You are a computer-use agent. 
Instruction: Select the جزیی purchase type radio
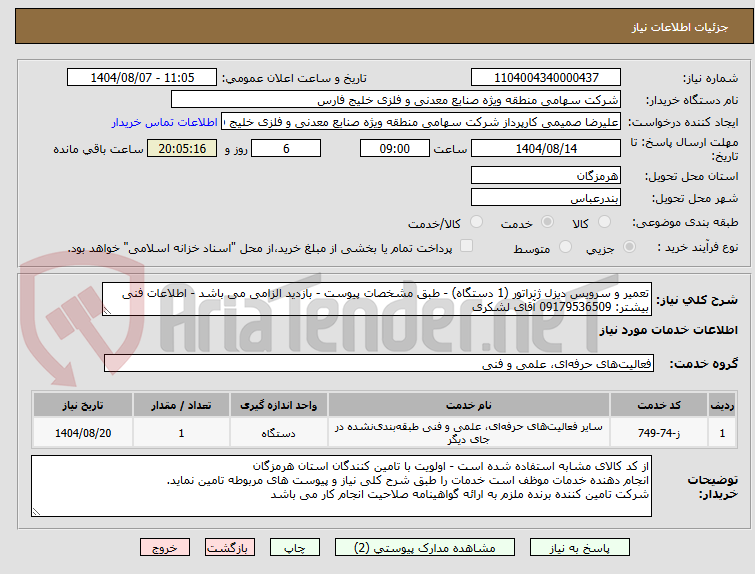click(x=629, y=247)
